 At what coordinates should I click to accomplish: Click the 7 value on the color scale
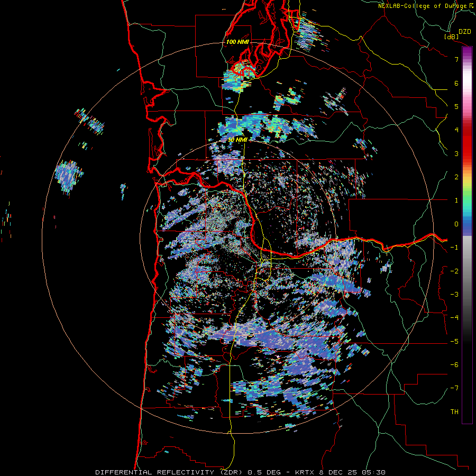click(x=456, y=59)
